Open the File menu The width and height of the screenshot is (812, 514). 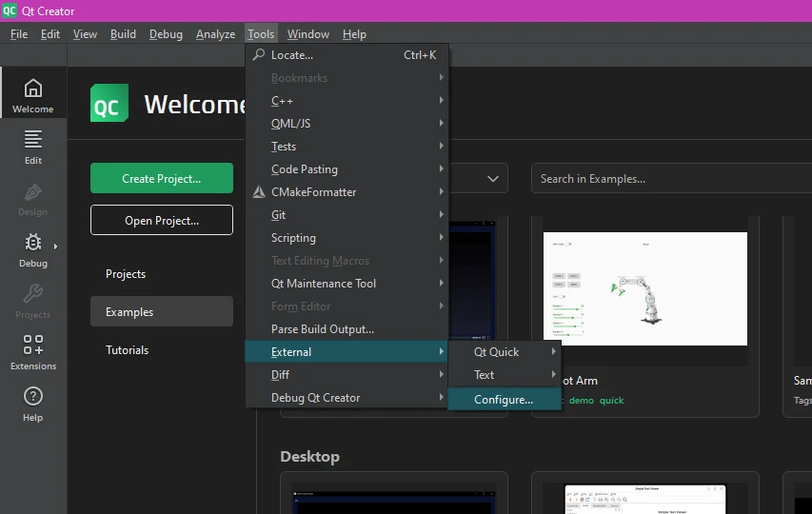pyautogui.click(x=19, y=34)
